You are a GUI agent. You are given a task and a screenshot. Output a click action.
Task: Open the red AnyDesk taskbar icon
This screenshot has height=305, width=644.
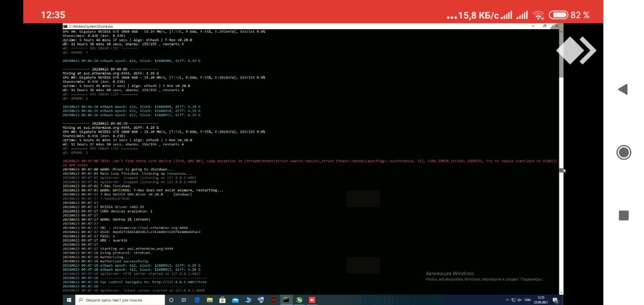click(x=312, y=300)
